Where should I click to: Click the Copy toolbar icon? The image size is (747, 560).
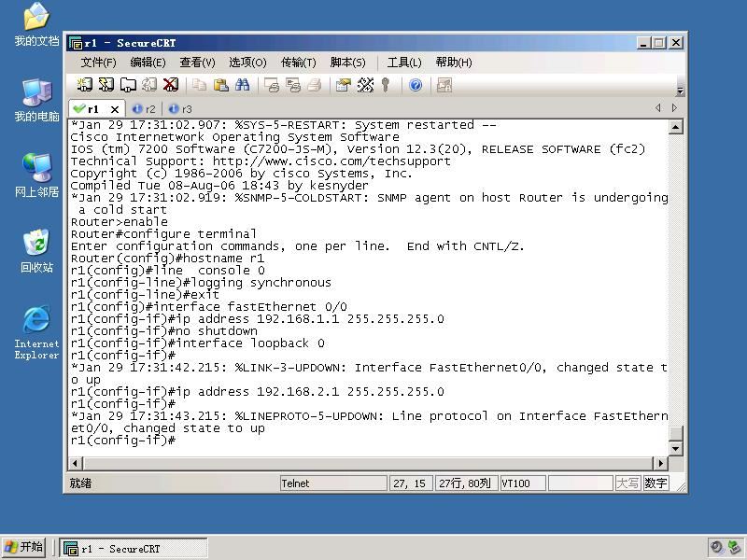coord(199,85)
